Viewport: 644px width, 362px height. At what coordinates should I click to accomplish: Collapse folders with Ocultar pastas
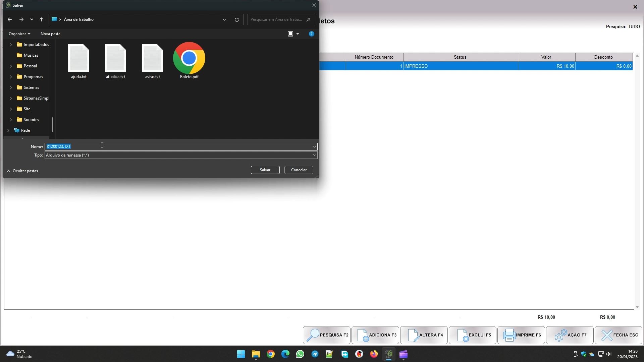22,171
